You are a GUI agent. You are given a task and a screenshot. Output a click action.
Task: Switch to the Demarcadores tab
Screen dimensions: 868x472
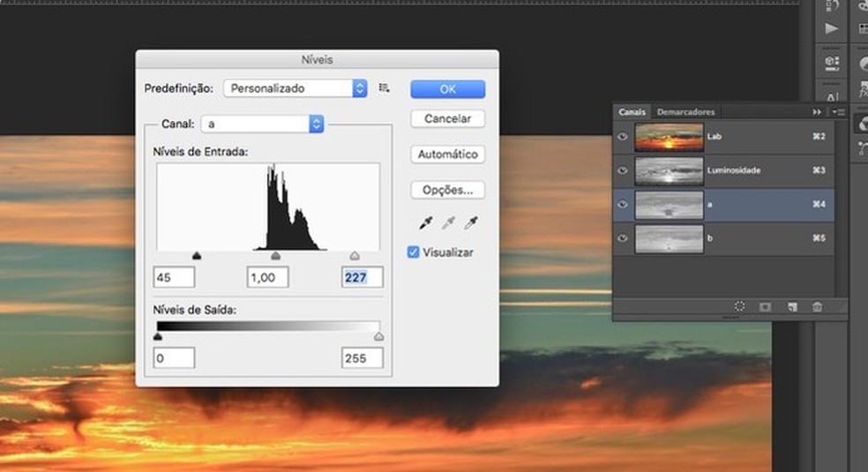click(685, 112)
